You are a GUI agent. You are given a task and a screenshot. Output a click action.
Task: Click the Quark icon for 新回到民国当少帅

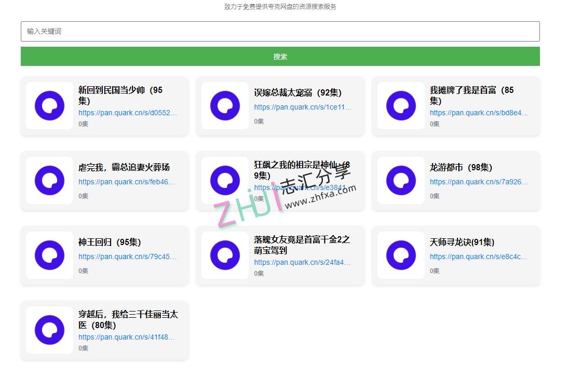49,105
